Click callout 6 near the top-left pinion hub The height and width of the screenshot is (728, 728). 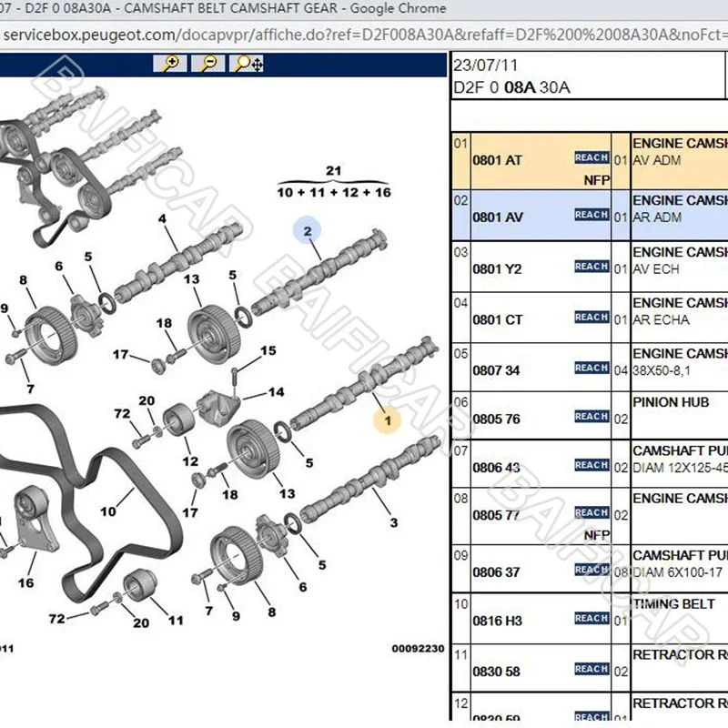58,267
